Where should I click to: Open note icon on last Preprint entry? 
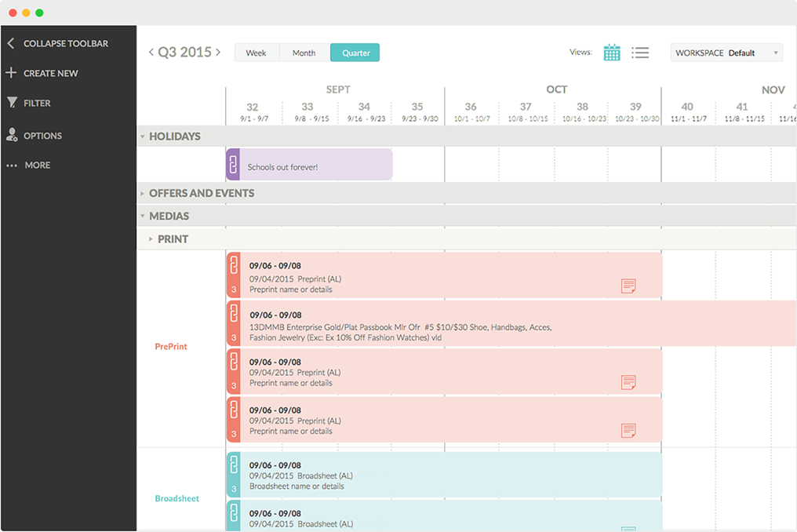click(628, 430)
